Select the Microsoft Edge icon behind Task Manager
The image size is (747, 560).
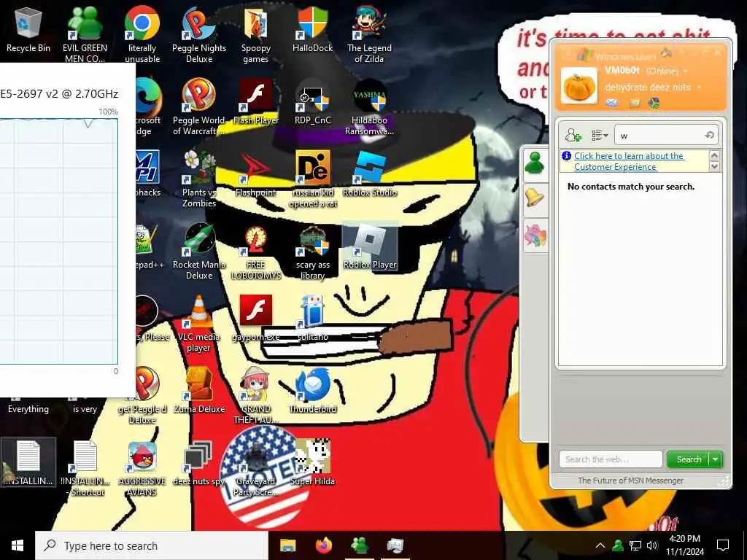(x=149, y=106)
